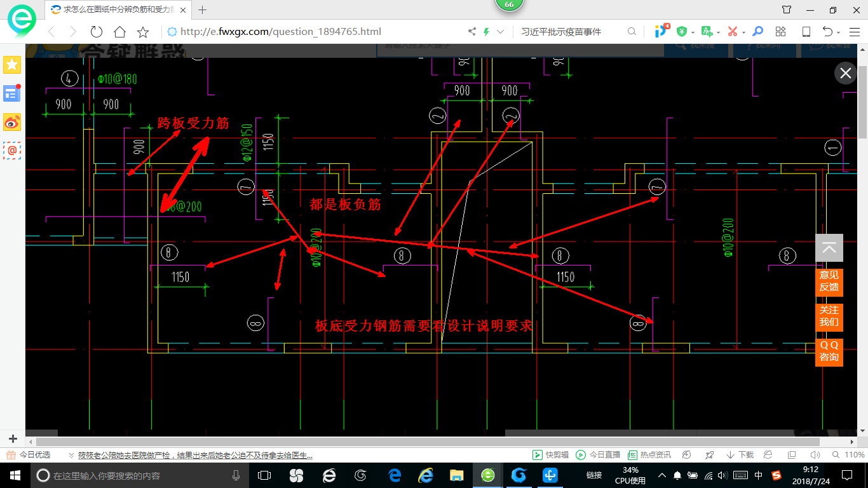Click the red scissors screenshot icon

tap(733, 32)
